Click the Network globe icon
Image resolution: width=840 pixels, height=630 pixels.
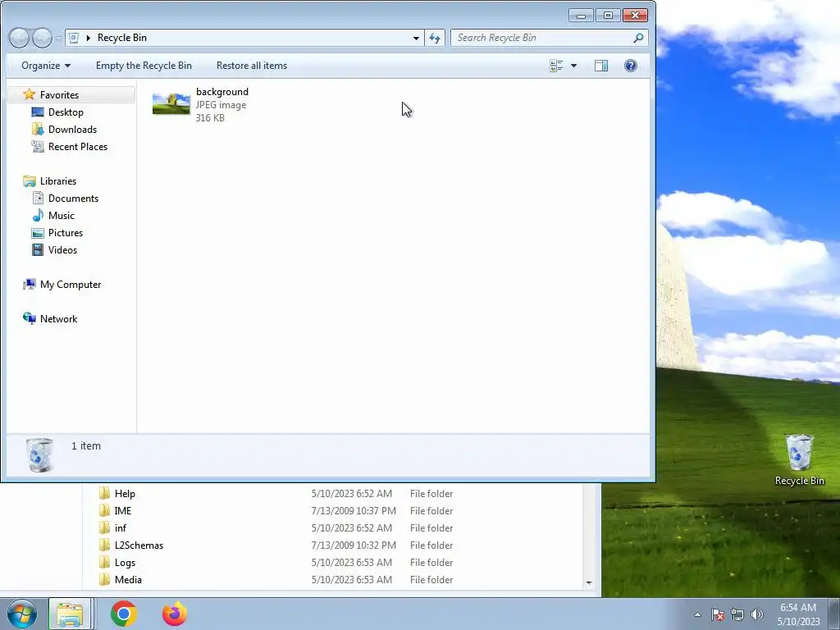(29, 318)
